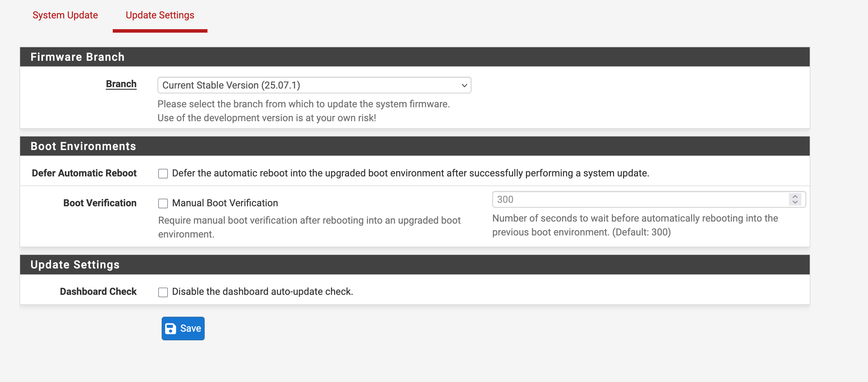Screen dimensions: 868x382
Task: Check the Disable dashboard auto-update checkbox
Action: [163, 292]
